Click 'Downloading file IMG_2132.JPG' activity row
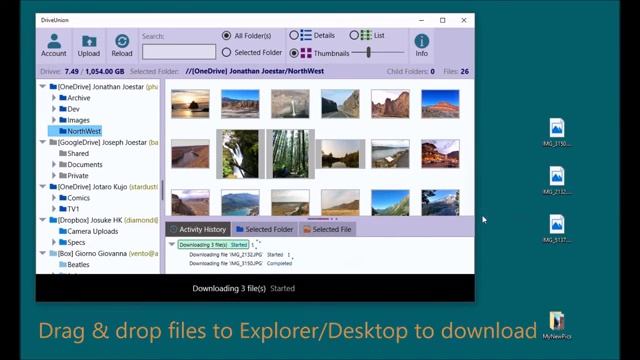 (x=239, y=255)
